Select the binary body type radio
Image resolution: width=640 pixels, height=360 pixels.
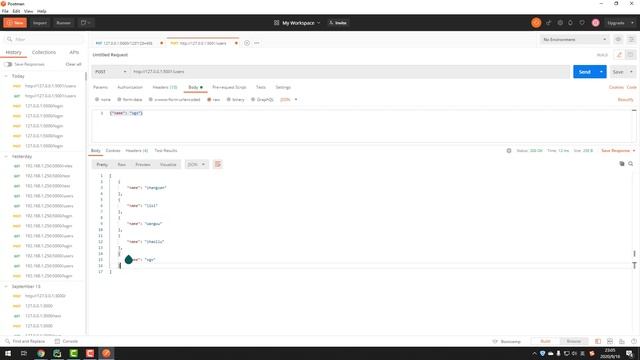(229, 100)
